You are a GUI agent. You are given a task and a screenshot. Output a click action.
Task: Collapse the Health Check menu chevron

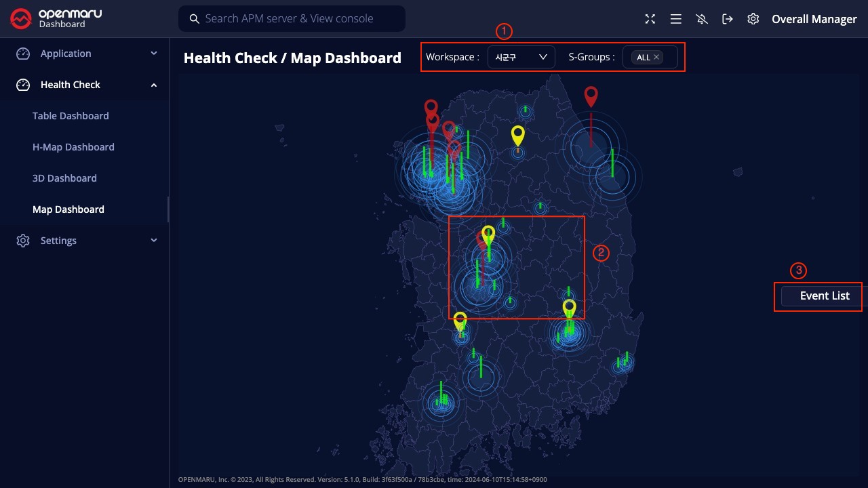pyautogui.click(x=154, y=85)
